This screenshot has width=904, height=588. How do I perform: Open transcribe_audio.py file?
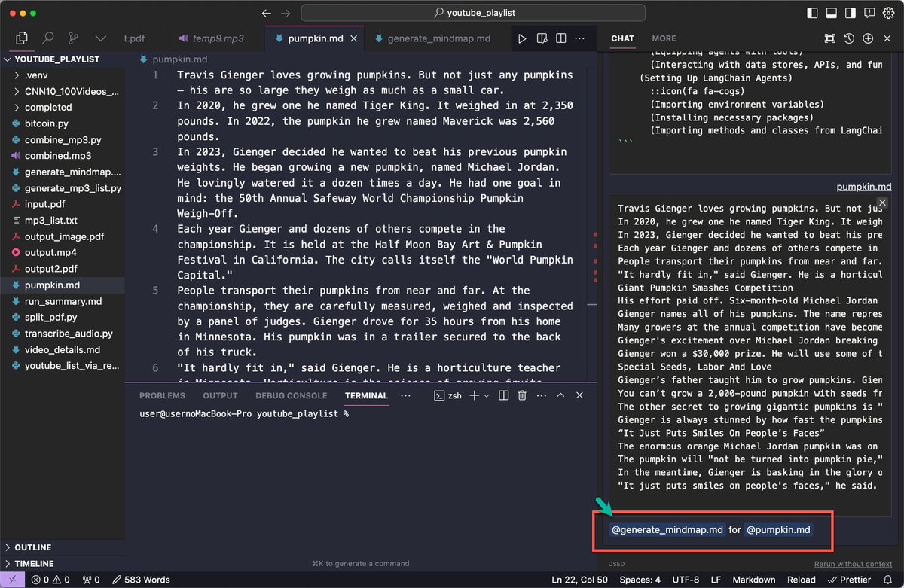pyautogui.click(x=63, y=334)
